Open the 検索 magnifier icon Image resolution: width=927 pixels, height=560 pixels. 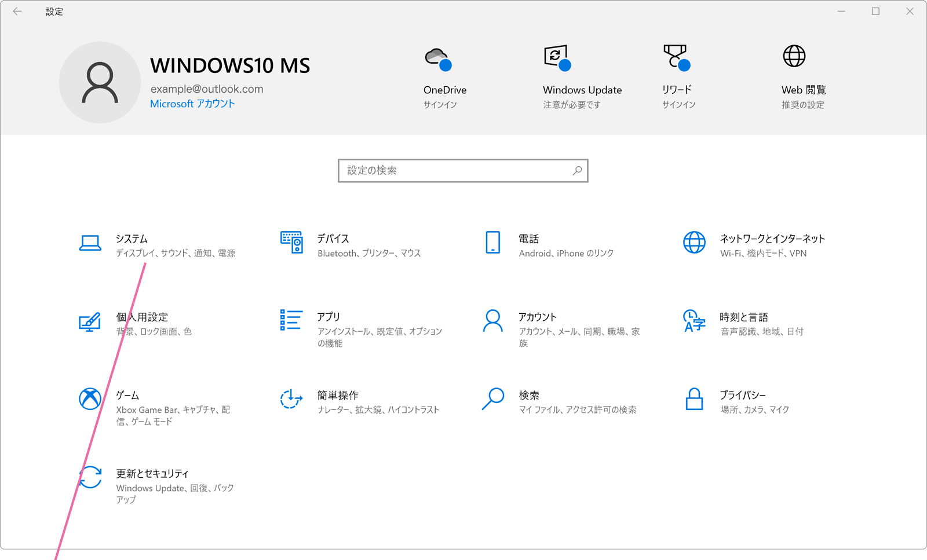(x=493, y=398)
